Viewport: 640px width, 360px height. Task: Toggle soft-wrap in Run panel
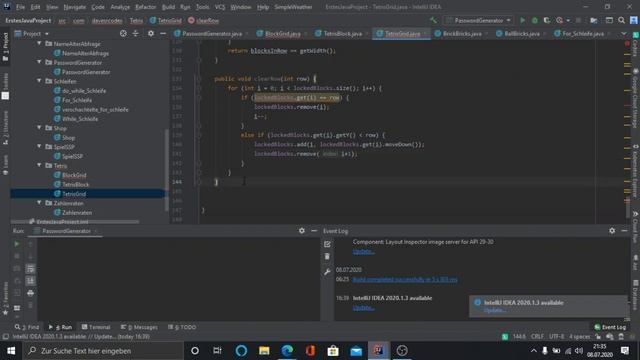tap(30, 269)
